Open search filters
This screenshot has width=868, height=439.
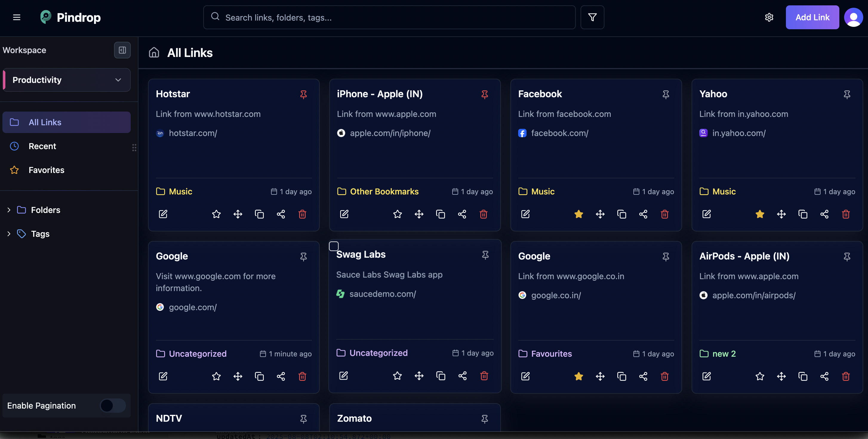click(x=592, y=17)
